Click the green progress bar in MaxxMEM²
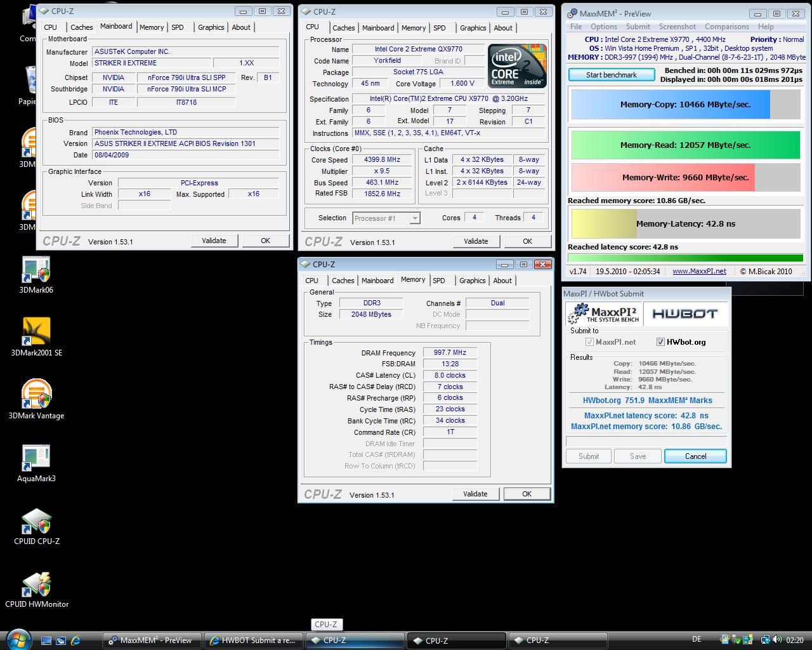 click(x=685, y=258)
